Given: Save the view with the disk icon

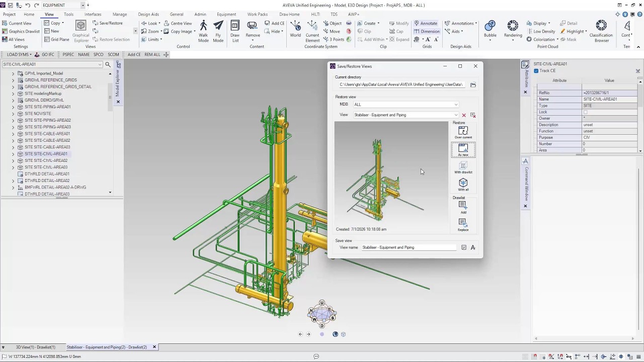Looking at the screenshot, I should coord(464,247).
